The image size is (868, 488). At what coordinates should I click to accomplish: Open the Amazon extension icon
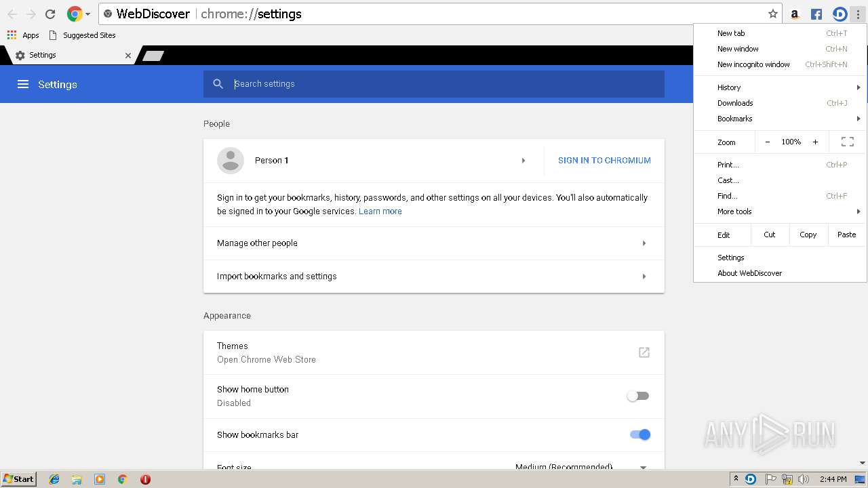coord(795,14)
